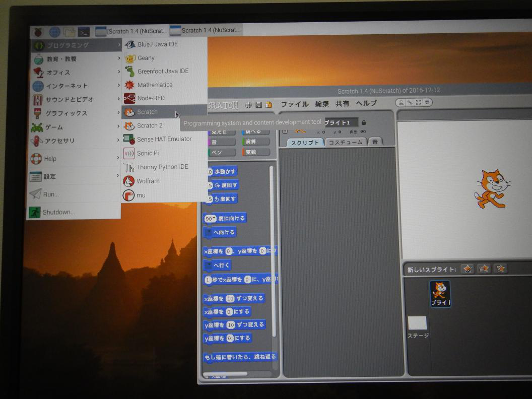
Task: Expand the ゲーム category
Action: [x=77, y=127]
